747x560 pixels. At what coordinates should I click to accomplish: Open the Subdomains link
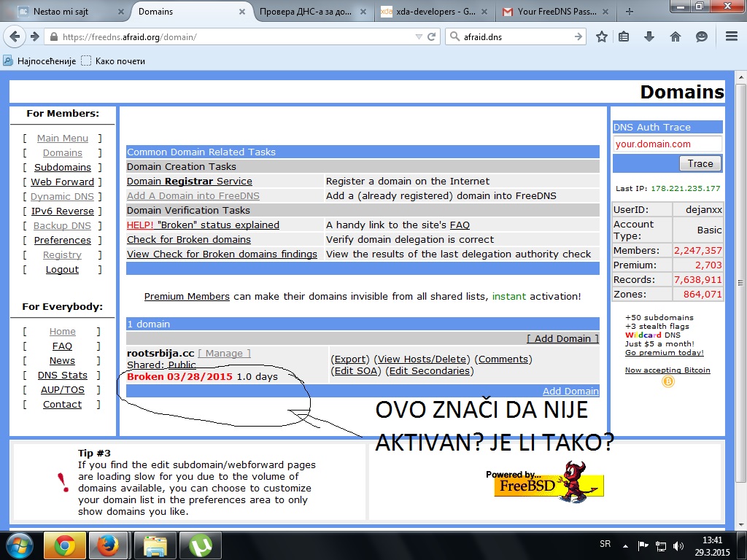tap(63, 168)
